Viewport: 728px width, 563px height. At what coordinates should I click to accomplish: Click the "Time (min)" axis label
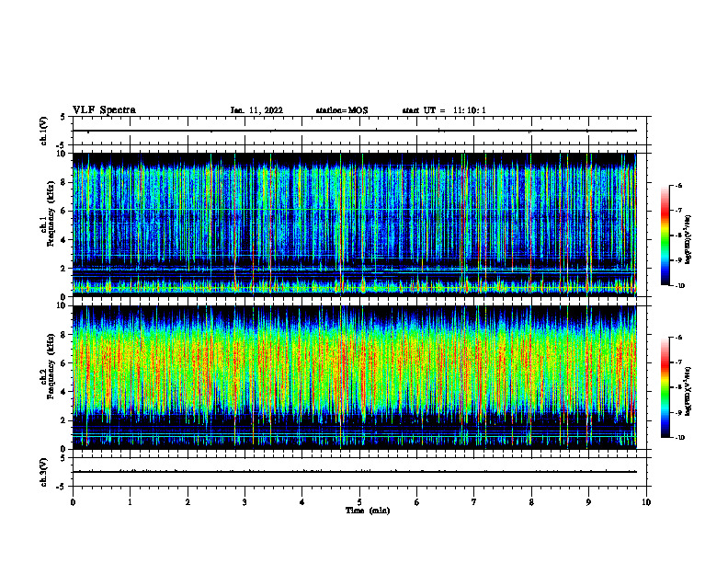click(368, 511)
